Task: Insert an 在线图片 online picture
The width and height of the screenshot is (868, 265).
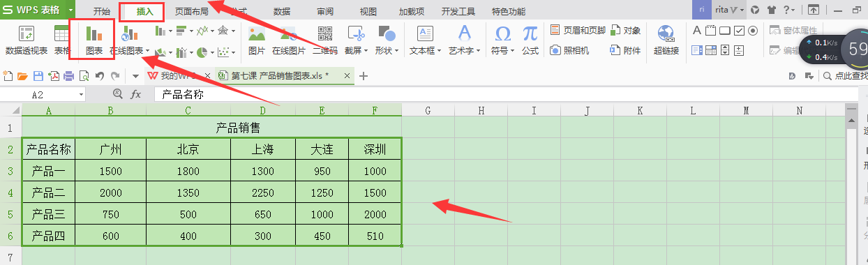Action: (288, 40)
